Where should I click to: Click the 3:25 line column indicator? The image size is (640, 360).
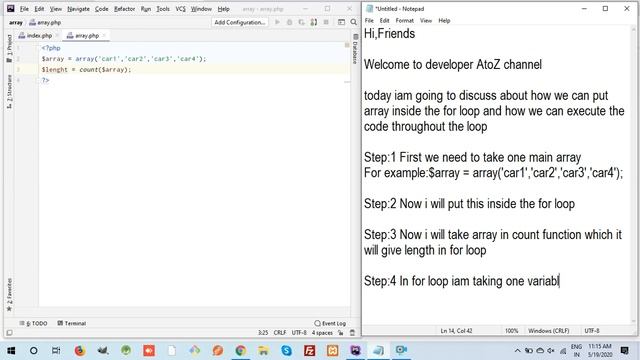(x=263, y=333)
